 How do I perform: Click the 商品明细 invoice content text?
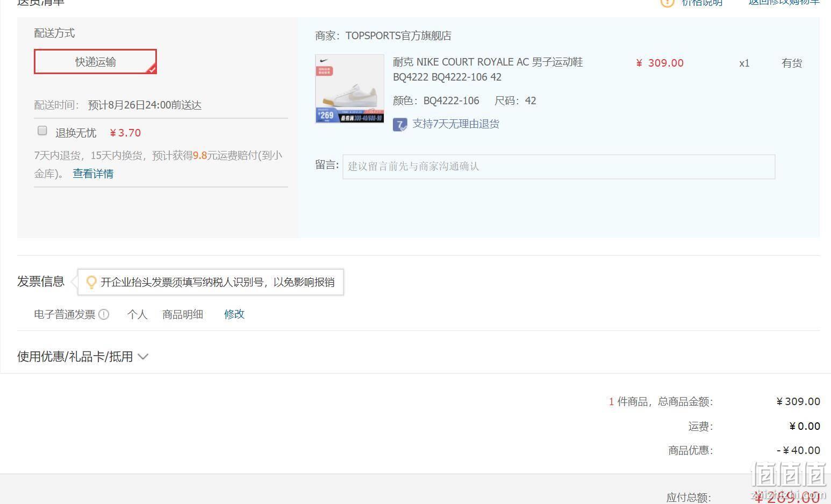coord(183,314)
